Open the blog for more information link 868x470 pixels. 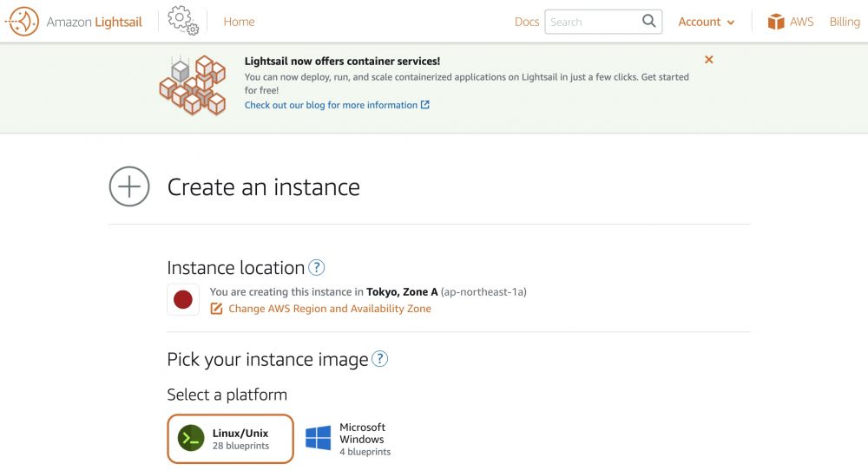pos(337,105)
